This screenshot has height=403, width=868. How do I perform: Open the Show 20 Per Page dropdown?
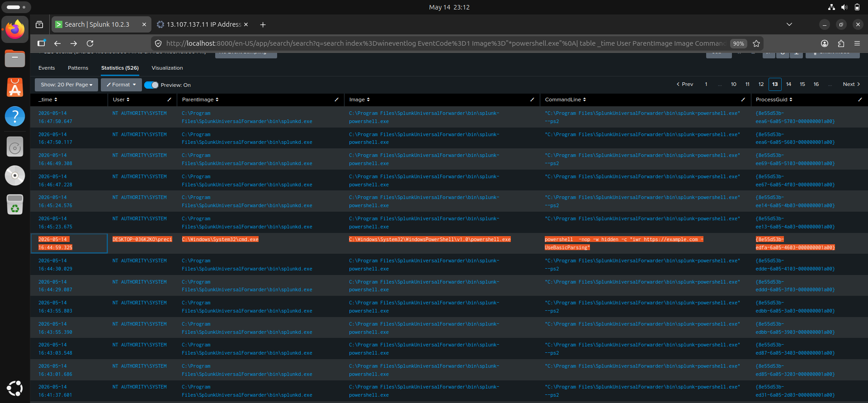coord(66,85)
